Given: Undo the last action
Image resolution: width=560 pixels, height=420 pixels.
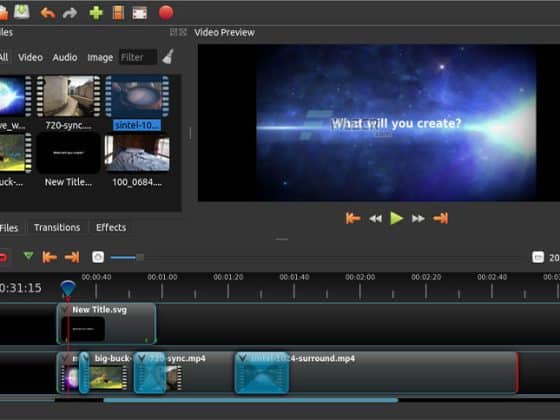Looking at the screenshot, I should click(48, 13).
